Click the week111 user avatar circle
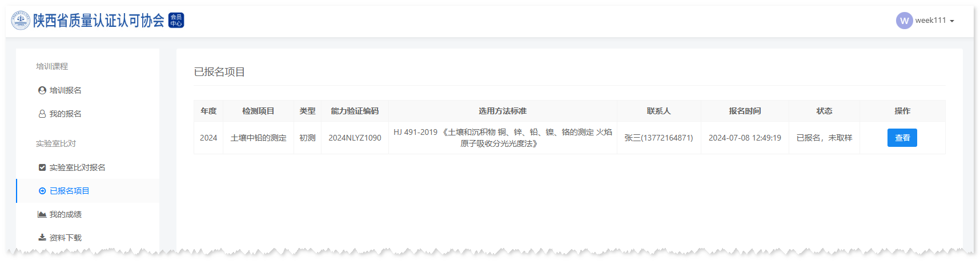980x264 pixels. 904,21
